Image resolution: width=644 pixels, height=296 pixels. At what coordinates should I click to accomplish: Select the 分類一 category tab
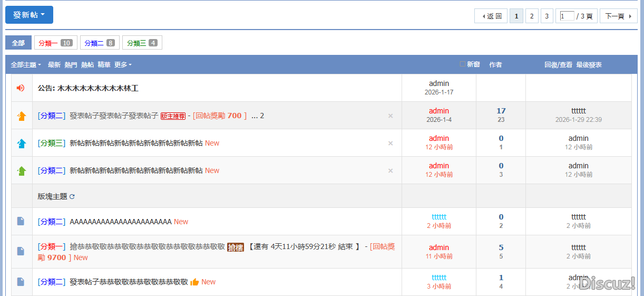[55, 43]
